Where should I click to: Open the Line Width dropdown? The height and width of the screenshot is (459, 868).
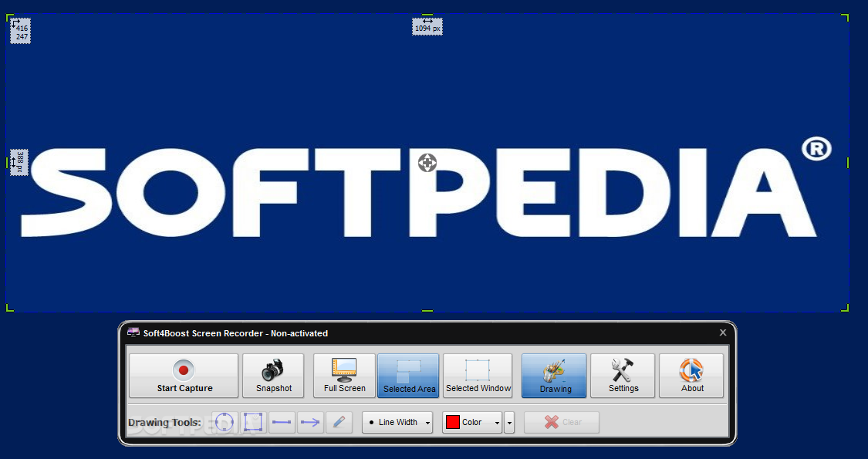tap(397, 423)
